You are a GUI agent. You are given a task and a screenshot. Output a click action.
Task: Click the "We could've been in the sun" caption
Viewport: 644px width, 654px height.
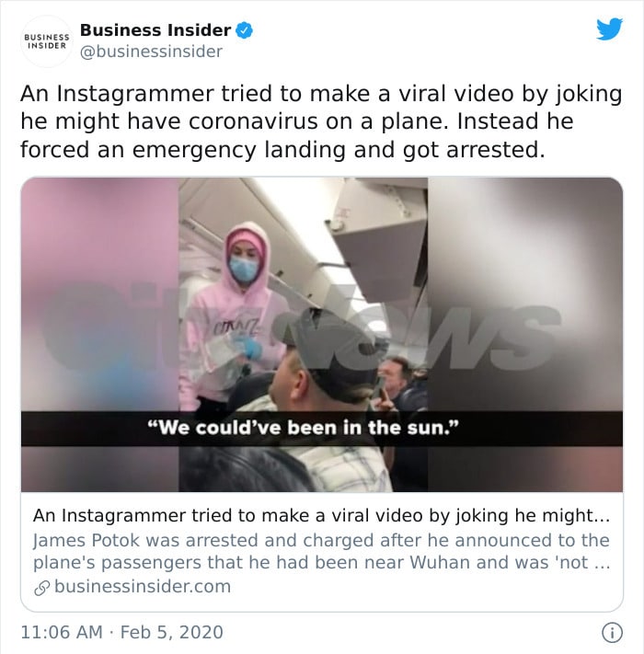(x=304, y=429)
